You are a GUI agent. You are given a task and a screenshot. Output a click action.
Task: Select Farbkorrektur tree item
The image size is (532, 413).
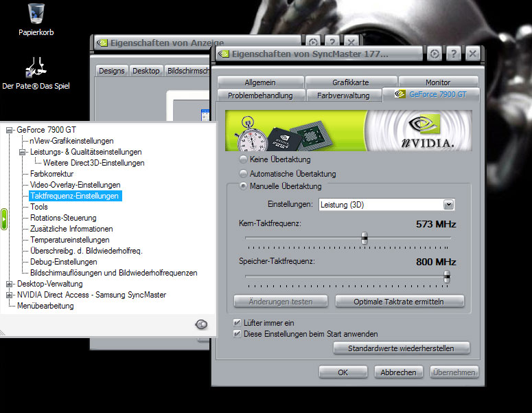[x=52, y=174]
